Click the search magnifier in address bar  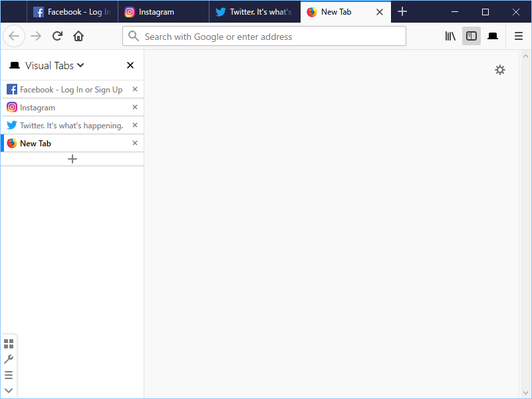click(x=134, y=36)
